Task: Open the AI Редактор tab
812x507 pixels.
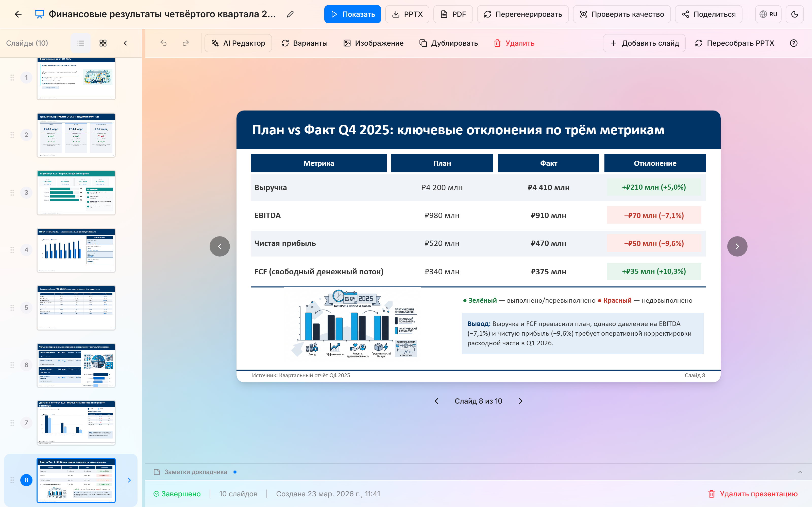Action: tap(238, 43)
